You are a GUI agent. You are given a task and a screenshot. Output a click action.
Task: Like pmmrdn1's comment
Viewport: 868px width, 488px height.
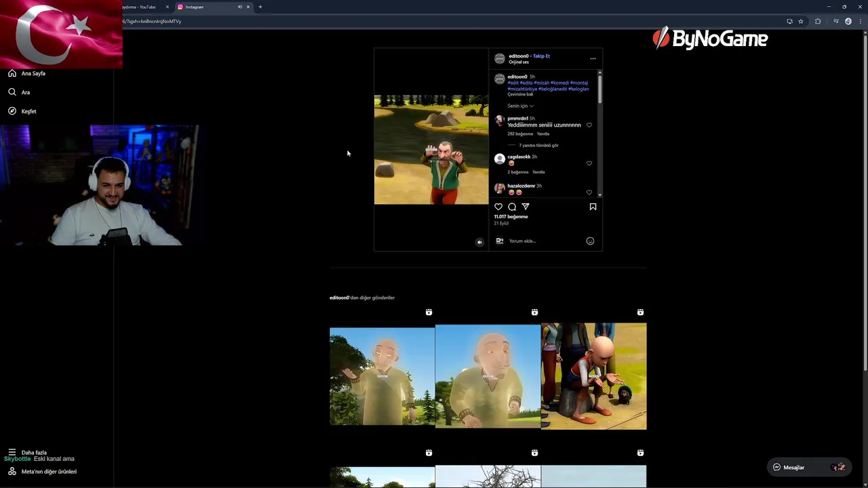tap(589, 125)
